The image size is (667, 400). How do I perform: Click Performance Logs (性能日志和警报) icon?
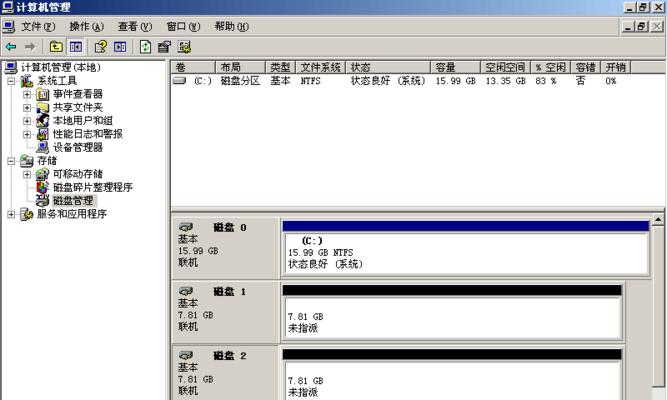click(x=43, y=134)
